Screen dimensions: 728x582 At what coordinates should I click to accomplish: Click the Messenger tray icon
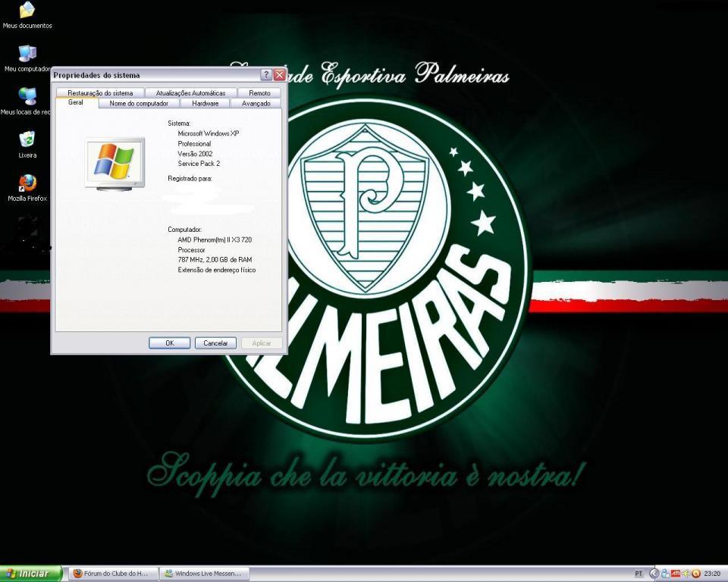click(x=665, y=574)
